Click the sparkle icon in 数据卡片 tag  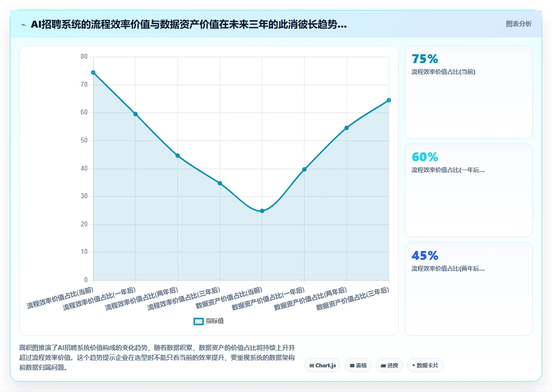(x=414, y=365)
